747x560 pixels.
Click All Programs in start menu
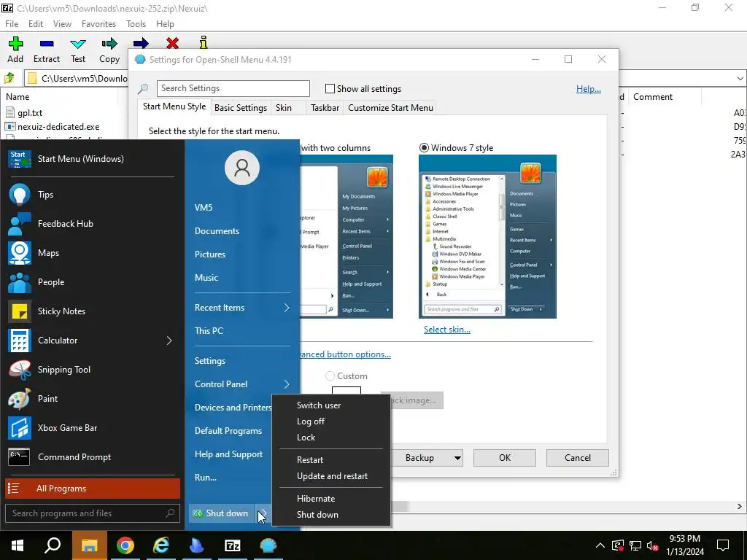click(93, 489)
